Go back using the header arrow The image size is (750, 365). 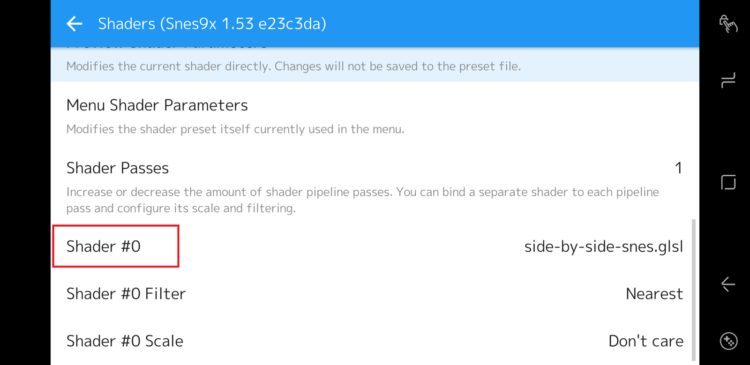75,23
